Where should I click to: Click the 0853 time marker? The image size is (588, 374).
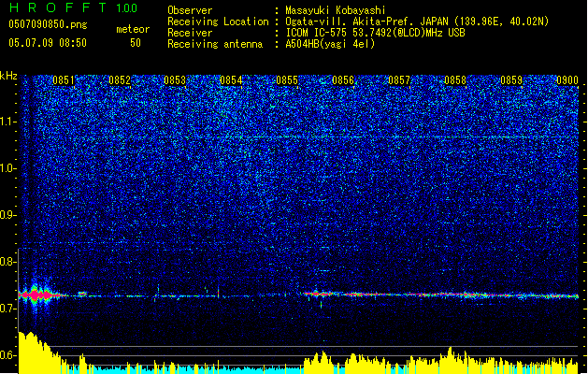[175, 80]
